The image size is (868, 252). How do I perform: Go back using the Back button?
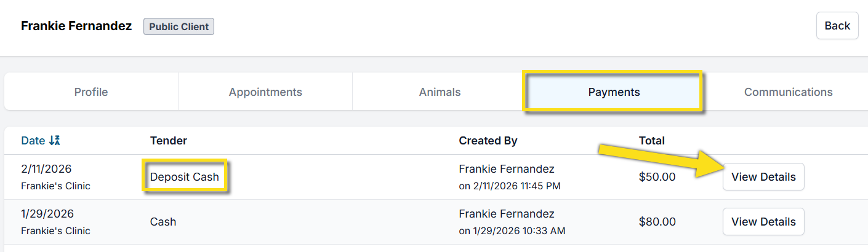pos(837,26)
